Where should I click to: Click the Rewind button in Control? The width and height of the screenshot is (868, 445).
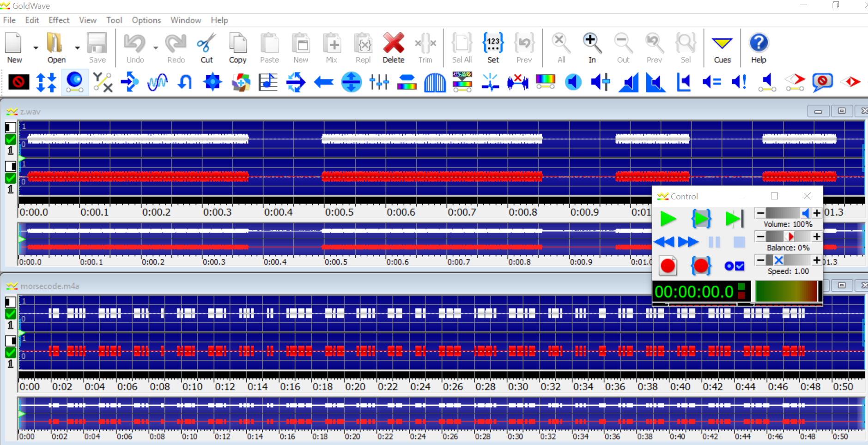664,242
